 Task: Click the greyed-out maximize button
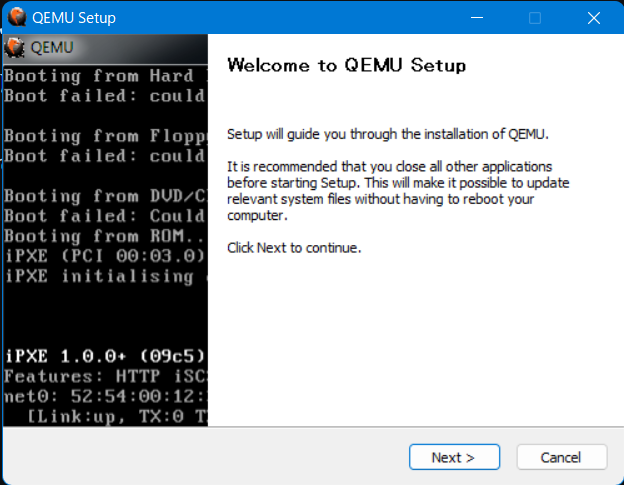coord(535,18)
